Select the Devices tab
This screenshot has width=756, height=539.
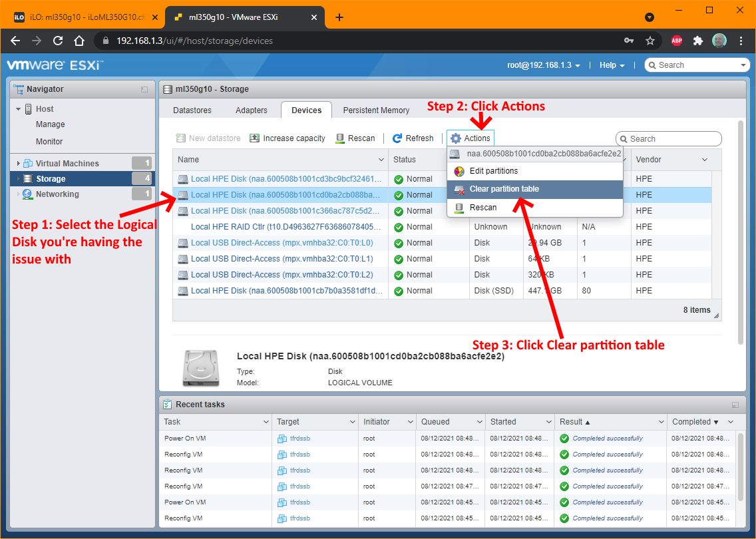[307, 110]
